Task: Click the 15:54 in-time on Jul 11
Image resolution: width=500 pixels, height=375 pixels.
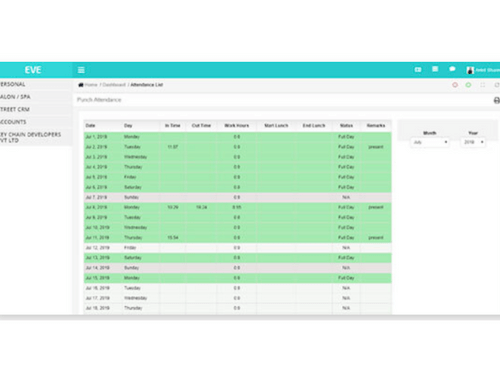Action: click(173, 238)
